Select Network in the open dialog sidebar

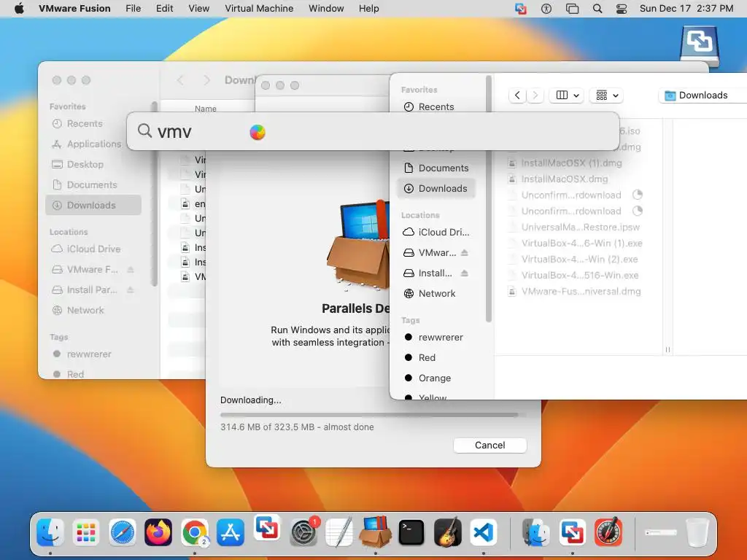436,293
